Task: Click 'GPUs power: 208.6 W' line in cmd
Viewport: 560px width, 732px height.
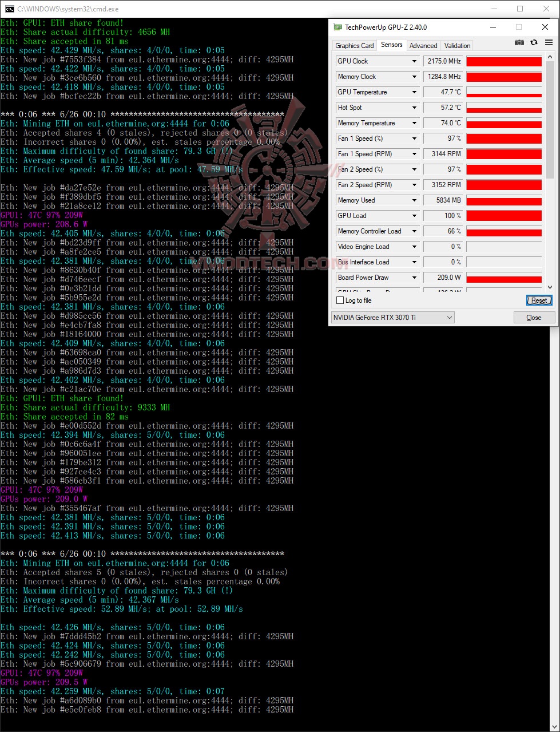Action: pos(44,224)
